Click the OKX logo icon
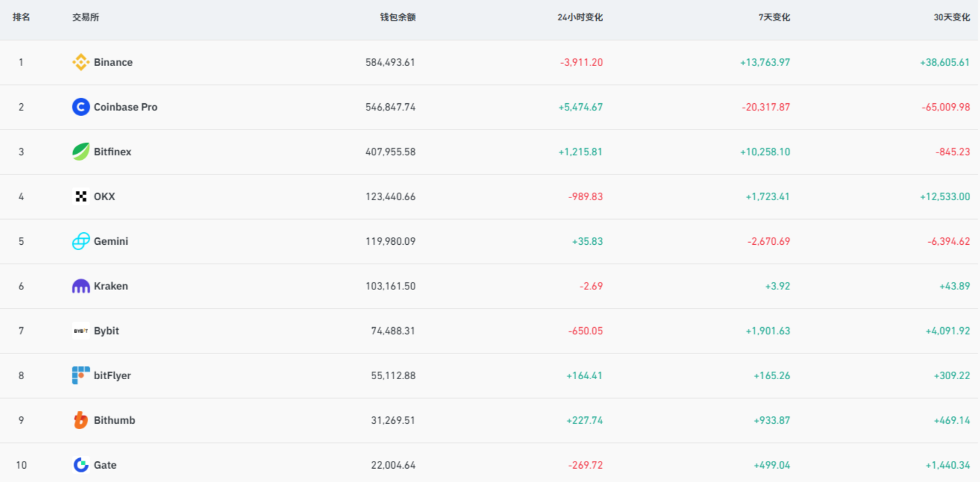Viewport: 980px width, 482px height. 81,196
